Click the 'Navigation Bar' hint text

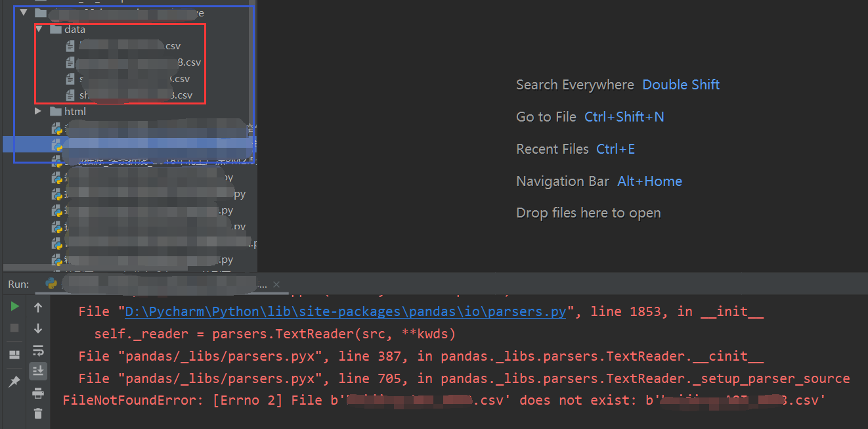tap(563, 181)
